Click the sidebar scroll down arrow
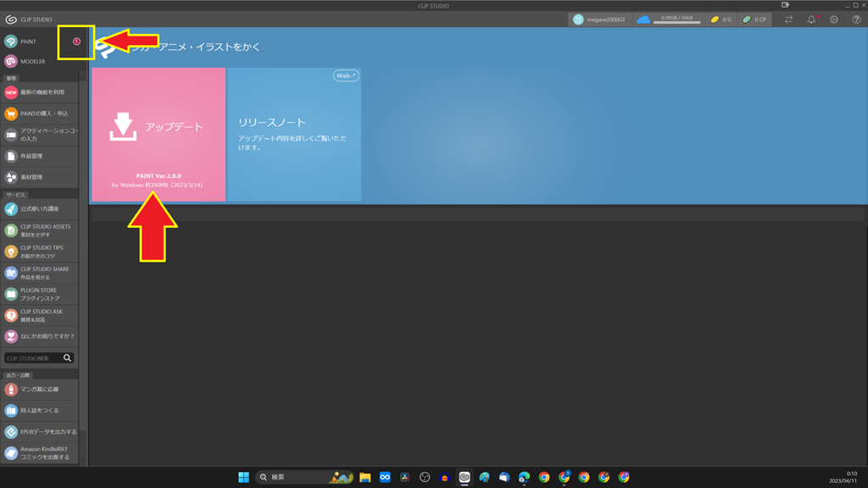 [83, 459]
